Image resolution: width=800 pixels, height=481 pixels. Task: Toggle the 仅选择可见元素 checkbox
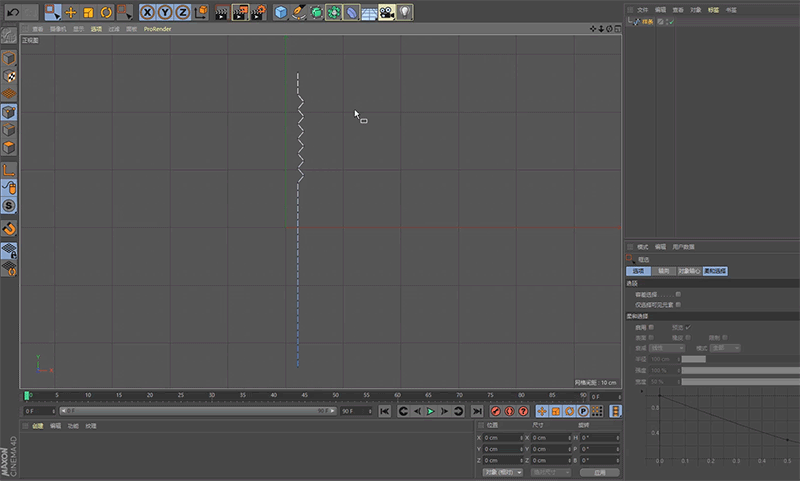[679, 304]
